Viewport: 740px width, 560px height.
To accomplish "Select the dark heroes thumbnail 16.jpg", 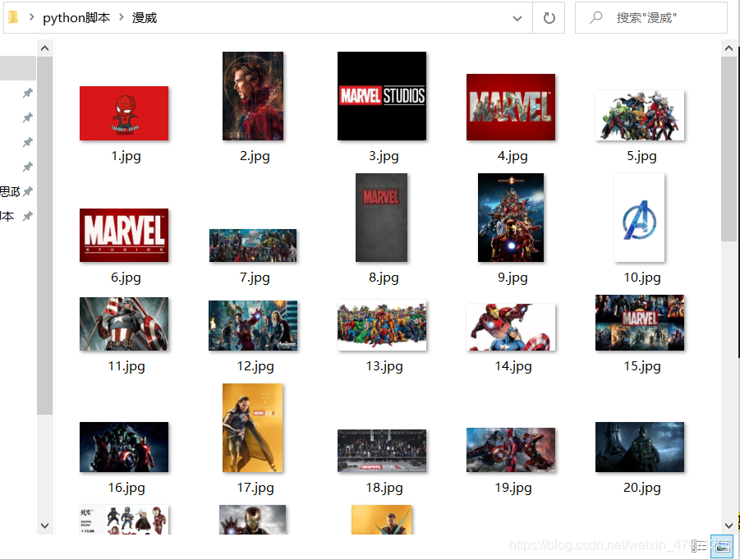I will pos(124,448).
